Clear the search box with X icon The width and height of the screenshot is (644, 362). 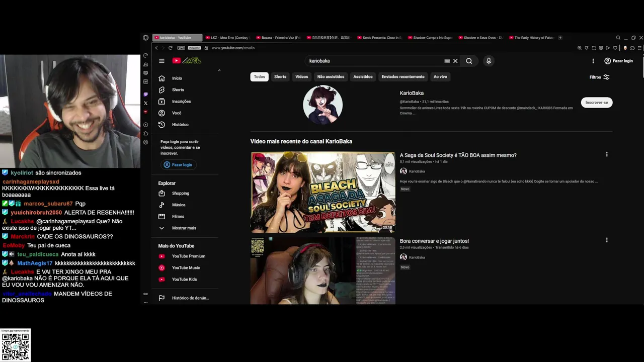(455, 61)
